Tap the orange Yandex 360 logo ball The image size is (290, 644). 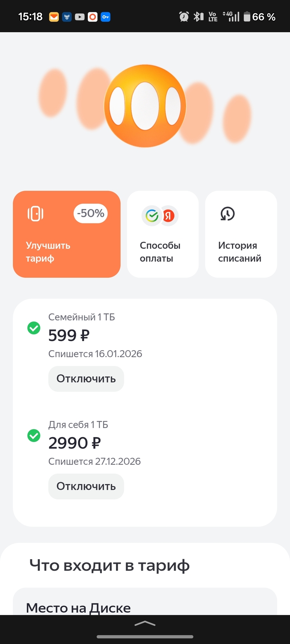pyautogui.click(x=145, y=106)
